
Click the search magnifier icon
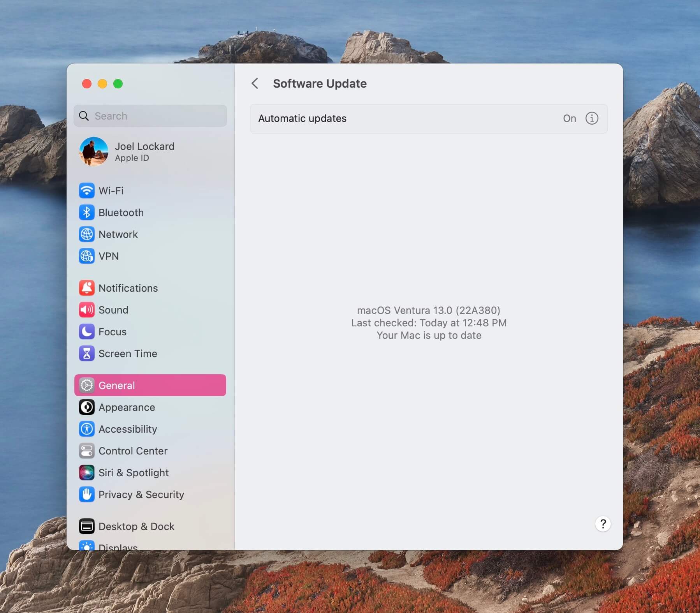[84, 116]
